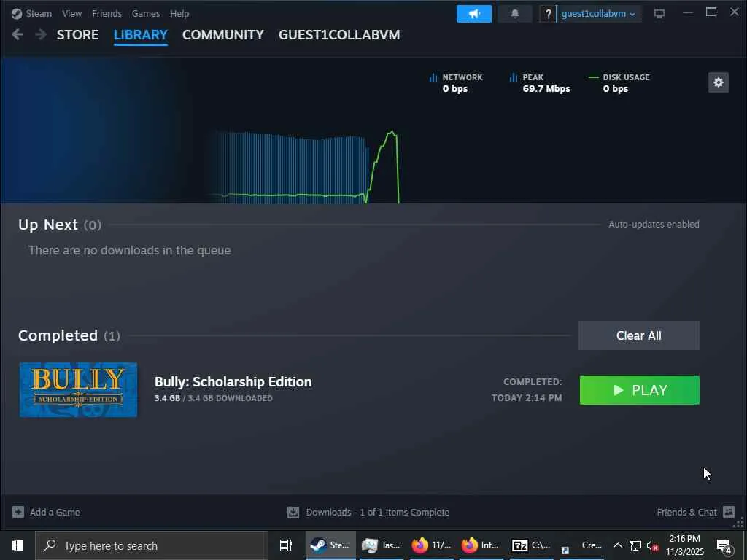The image size is (747, 560).
Task: Switch to the Firefox window labeled 11/
Action: 430,545
